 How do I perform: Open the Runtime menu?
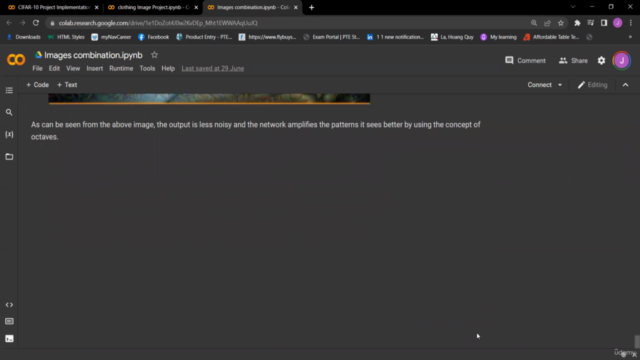click(x=121, y=69)
